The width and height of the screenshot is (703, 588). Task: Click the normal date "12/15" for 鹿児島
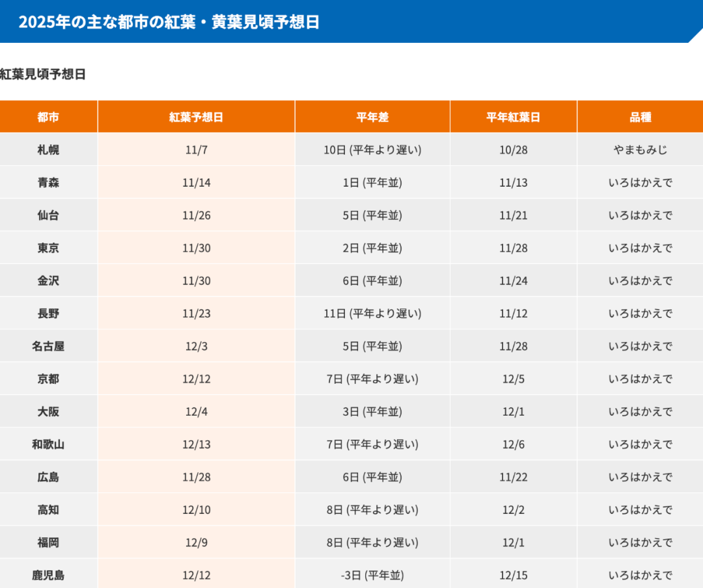(514, 575)
